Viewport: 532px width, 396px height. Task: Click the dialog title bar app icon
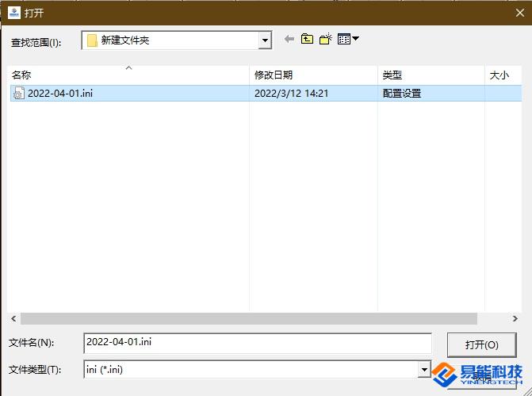coord(13,12)
